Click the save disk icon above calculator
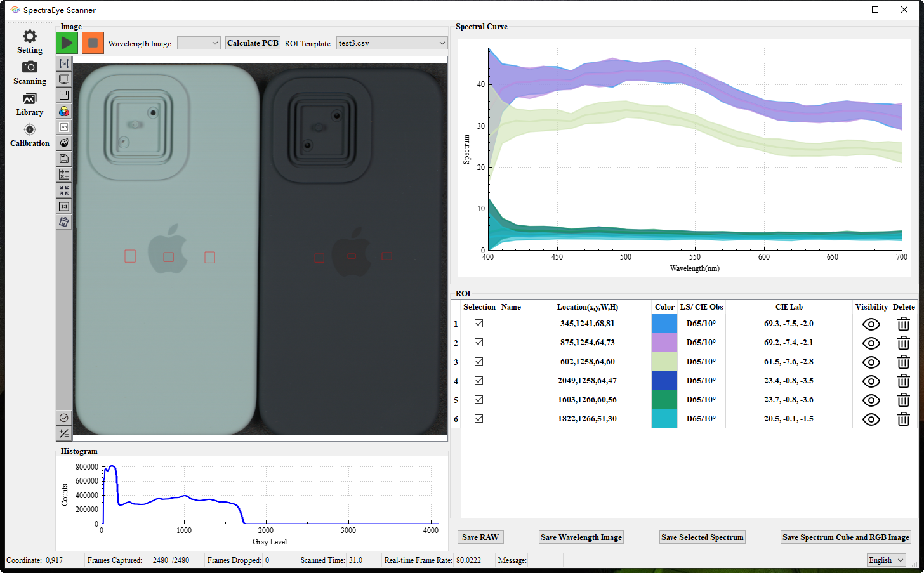 [64, 159]
